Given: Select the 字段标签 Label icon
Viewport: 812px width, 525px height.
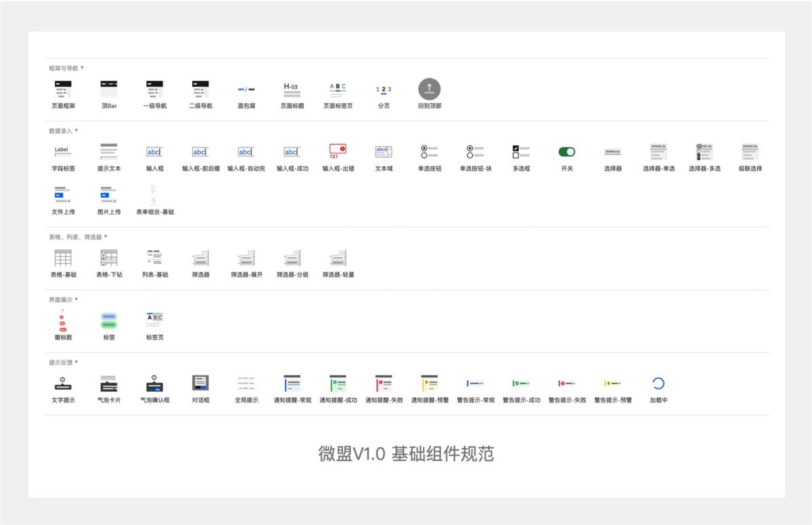Looking at the screenshot, I should [62, 152].
